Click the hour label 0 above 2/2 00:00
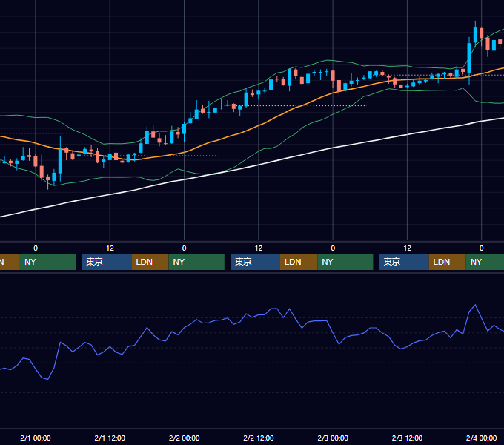 (184, 248)
